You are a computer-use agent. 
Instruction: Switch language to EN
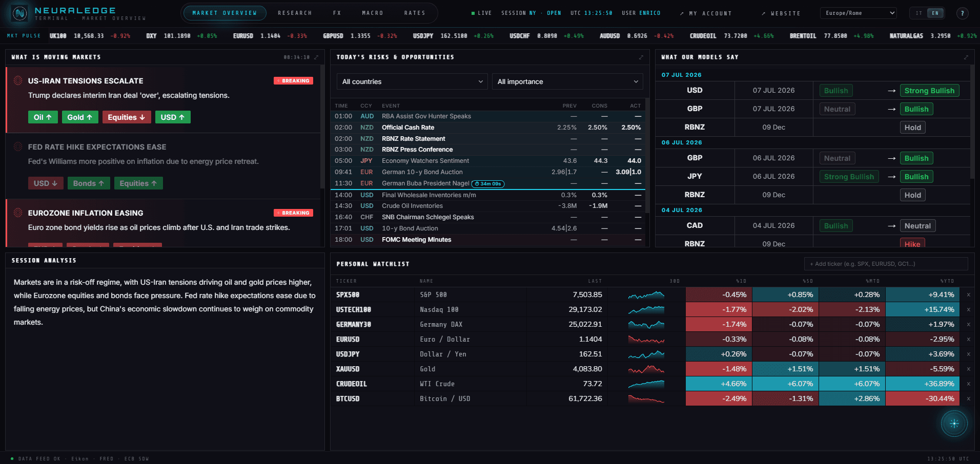(935, 13)
